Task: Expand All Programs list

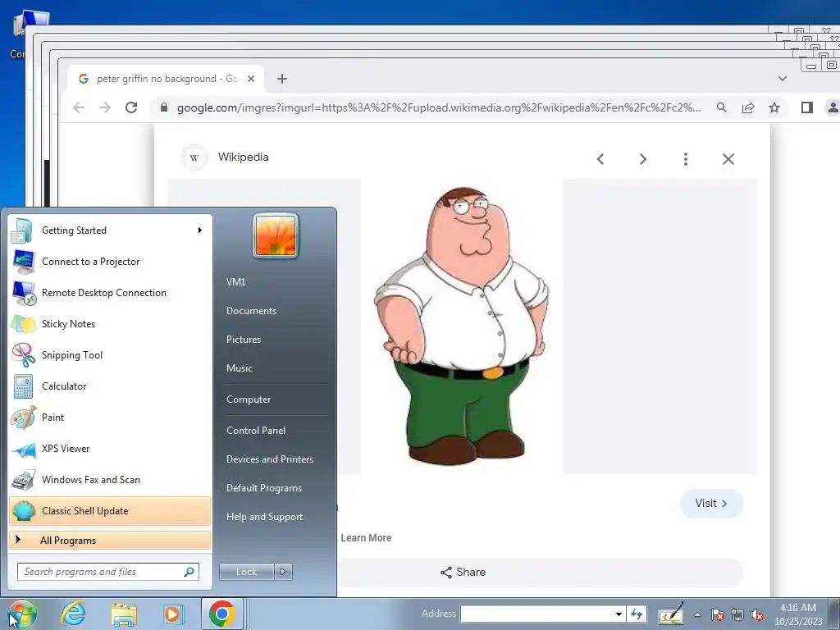Action: click(x=110, y=541)
